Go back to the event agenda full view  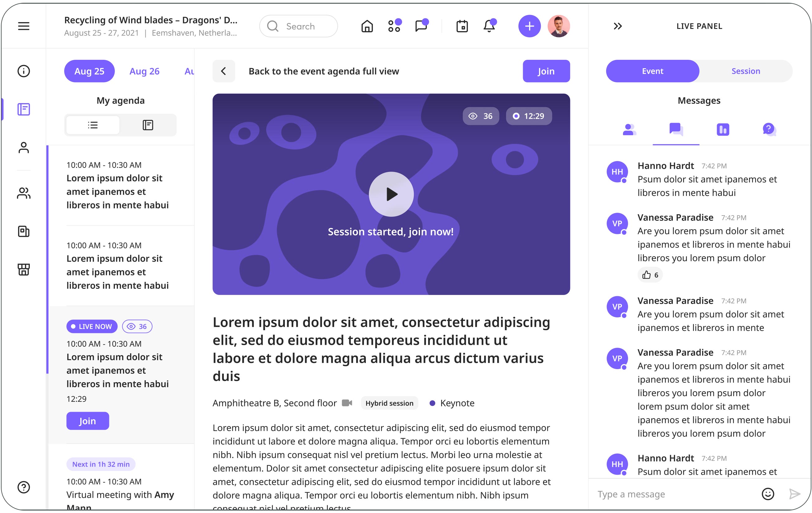224,71
